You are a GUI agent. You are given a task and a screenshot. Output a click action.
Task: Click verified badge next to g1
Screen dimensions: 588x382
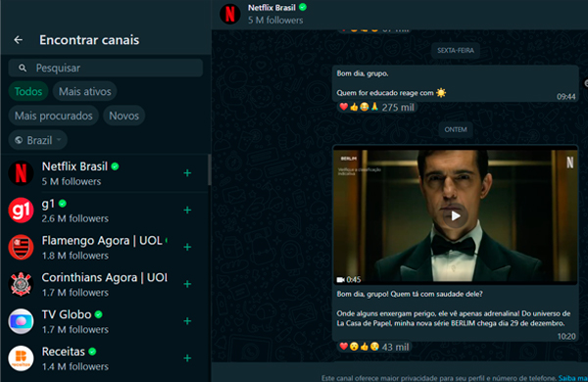coord(63,204)
